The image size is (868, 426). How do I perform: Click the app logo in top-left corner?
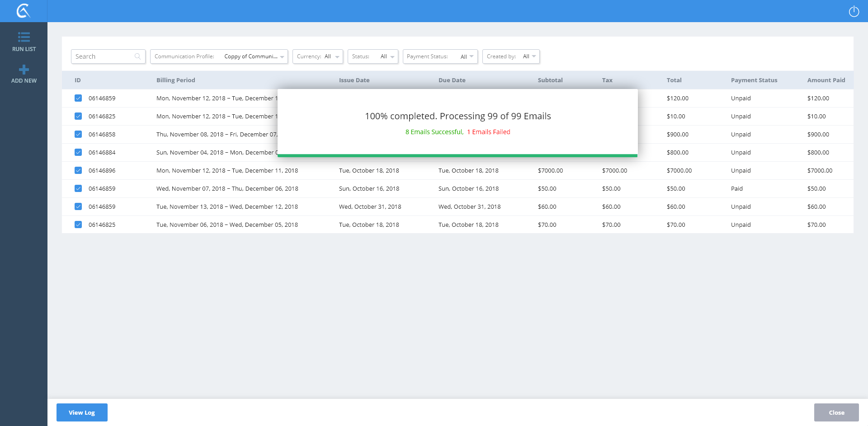24,11
